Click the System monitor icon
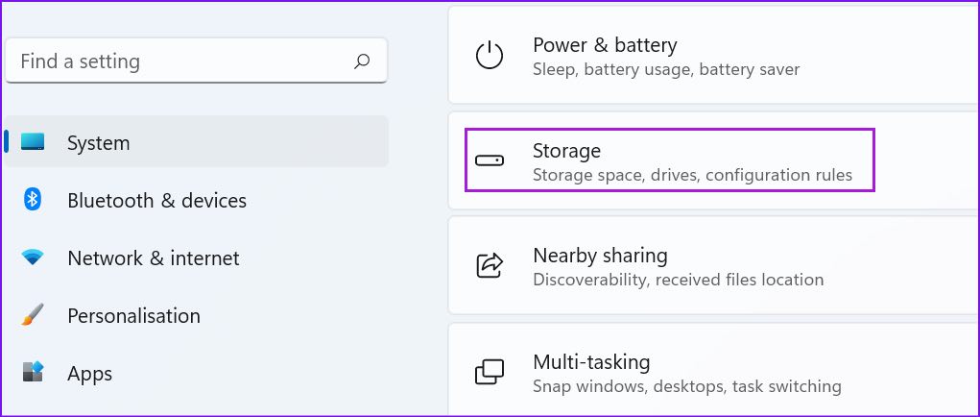980x417 pixels. pos(33,142)
